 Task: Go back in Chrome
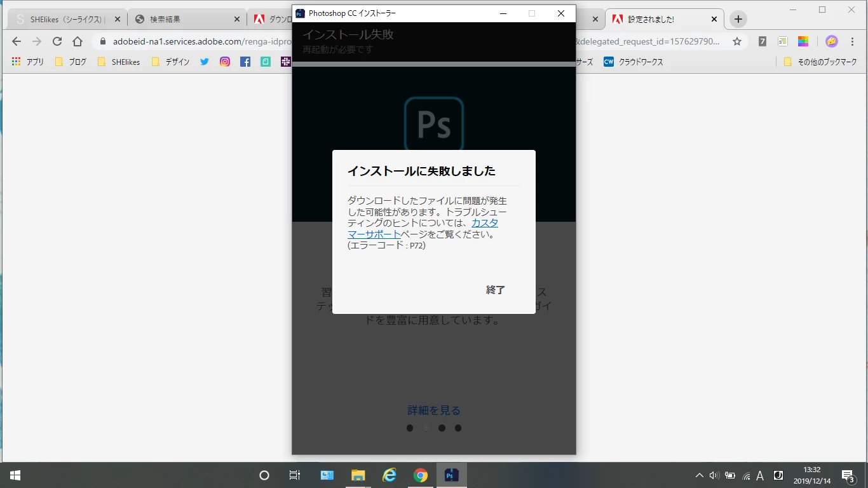pos(17,41)
